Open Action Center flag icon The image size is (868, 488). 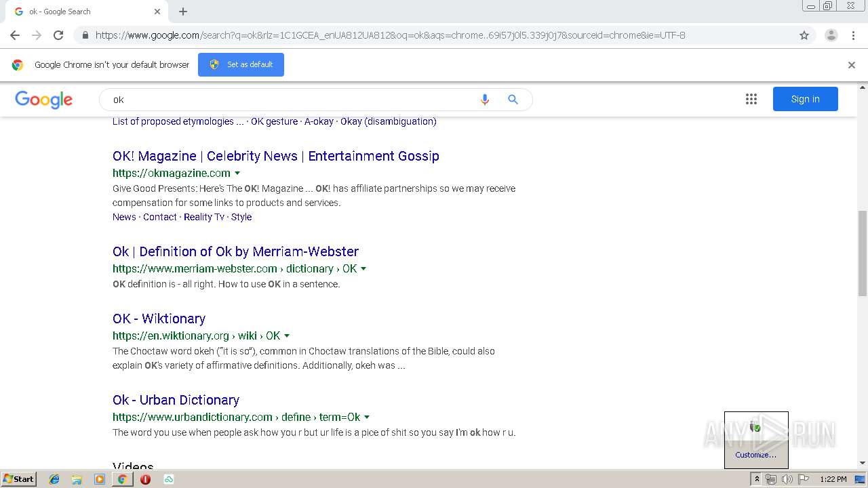(803, 479)
